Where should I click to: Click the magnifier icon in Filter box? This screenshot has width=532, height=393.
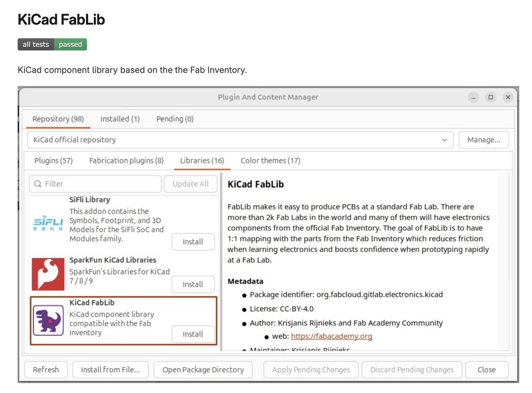(x=38, y=184)
